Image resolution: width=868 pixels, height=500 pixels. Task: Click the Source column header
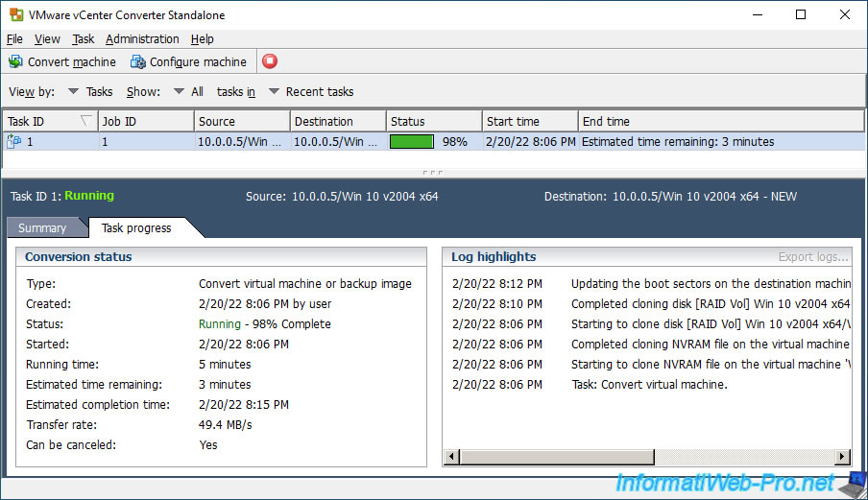pos(242,121)
